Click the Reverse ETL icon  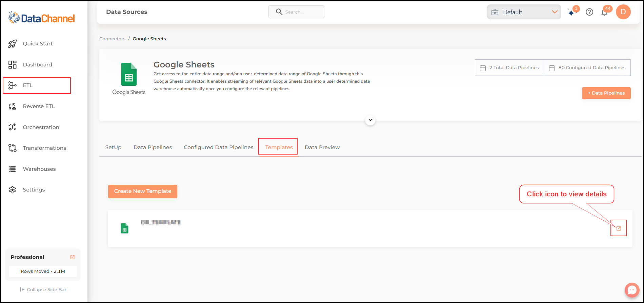tap(13, 106)
